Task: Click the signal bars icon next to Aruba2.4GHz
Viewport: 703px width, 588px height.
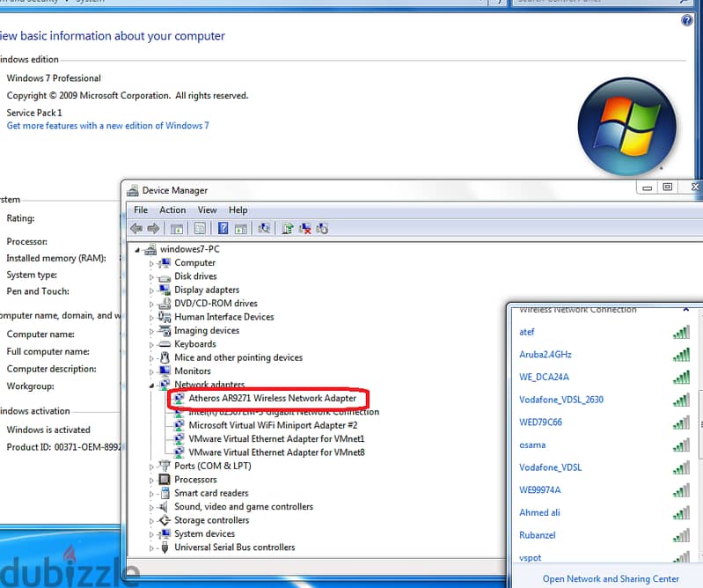Action: (x=681, y=355)
